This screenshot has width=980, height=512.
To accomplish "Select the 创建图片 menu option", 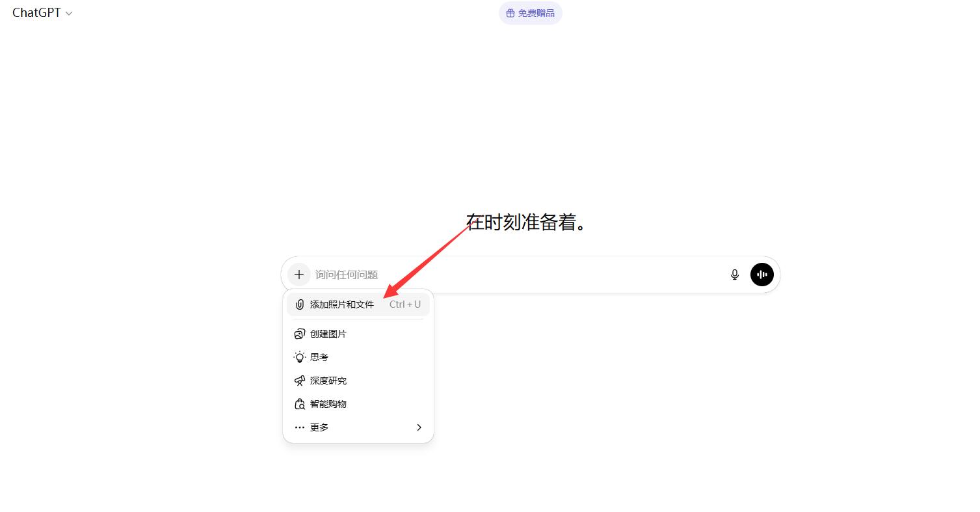I will (328, 333).
